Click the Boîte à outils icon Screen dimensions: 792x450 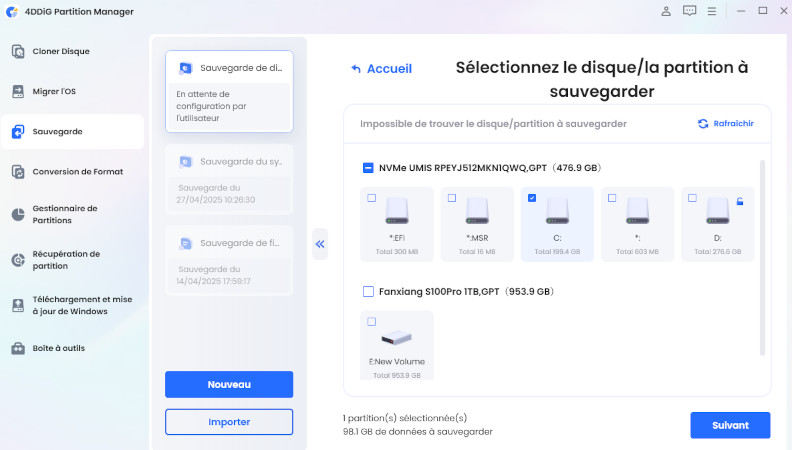[x=18, y=348]
